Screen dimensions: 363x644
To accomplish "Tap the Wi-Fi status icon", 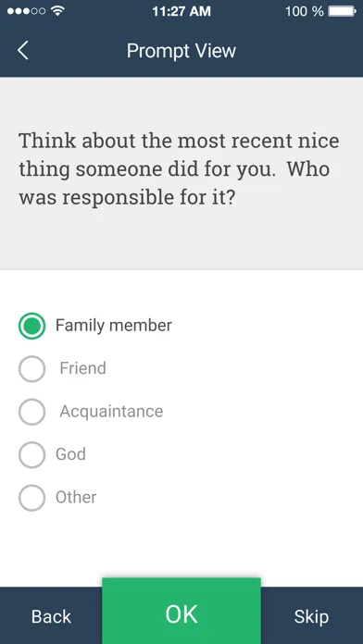I will pos(58,11).
